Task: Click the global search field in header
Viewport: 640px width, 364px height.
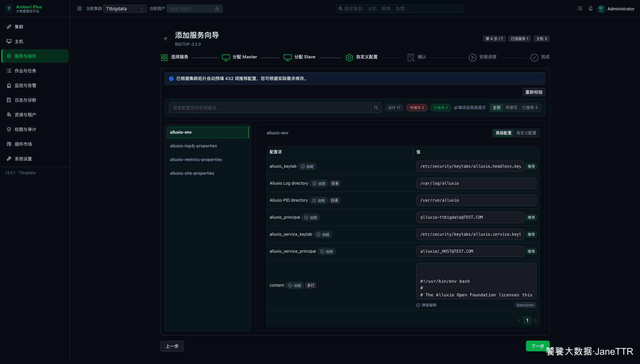Action: [x=399, y=9]
